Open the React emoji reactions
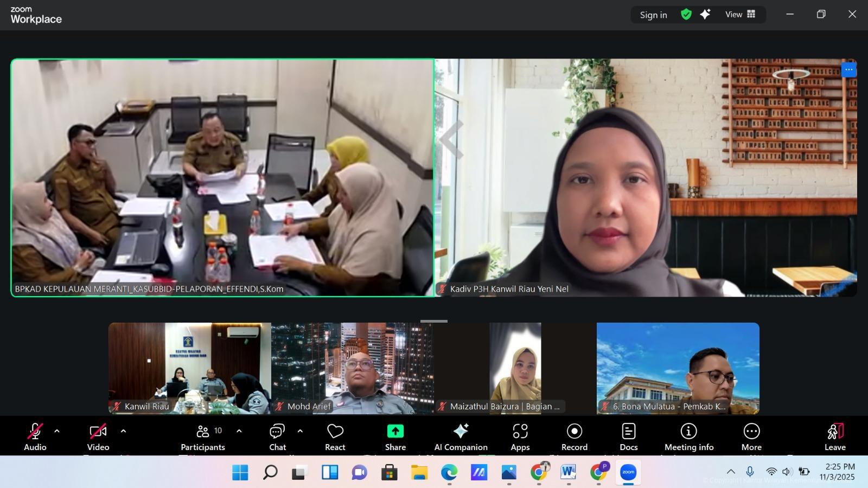Image resolution: width=868 pixels, height=488 pixels. coord(335,437)
